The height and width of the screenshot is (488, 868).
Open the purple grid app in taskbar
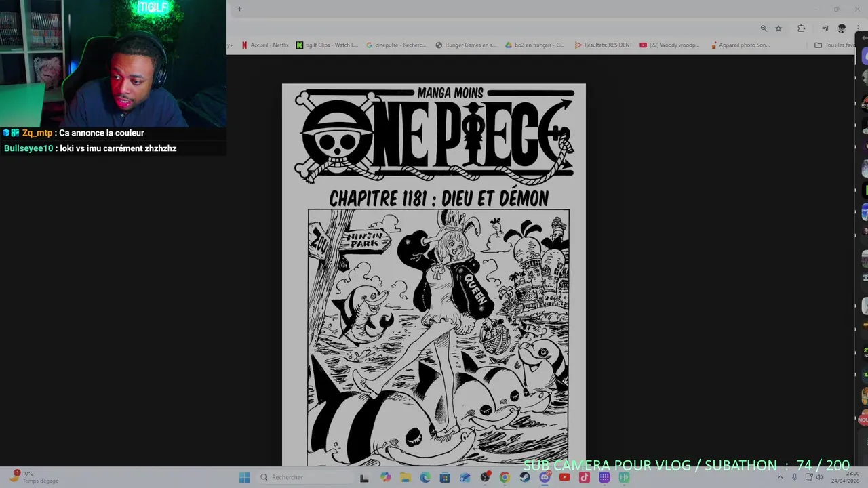pyautogui.click(x=604, y=477)
